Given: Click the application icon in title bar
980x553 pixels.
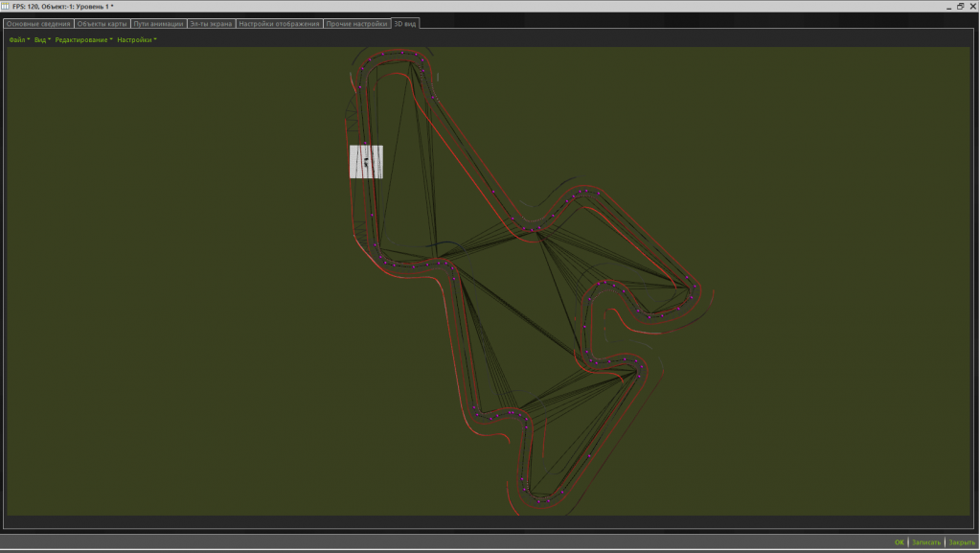Looking at the screenshot, I should pos(6,6).
